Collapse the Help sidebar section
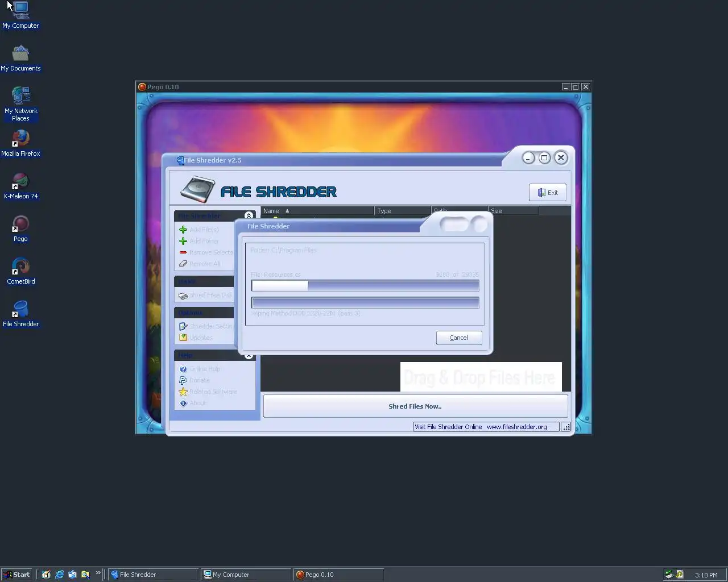The height and width of the screenshot is (582, 728). tap(249, 356)
